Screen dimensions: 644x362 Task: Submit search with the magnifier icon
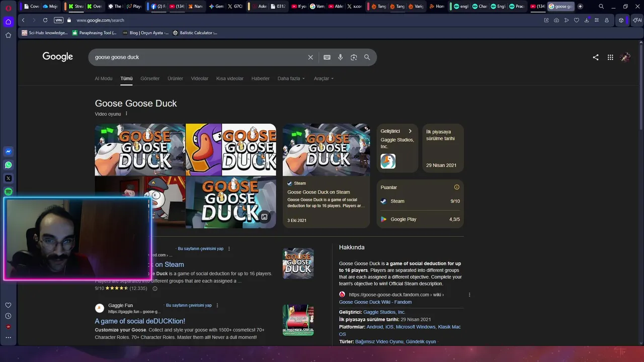[x=367, y=57]
